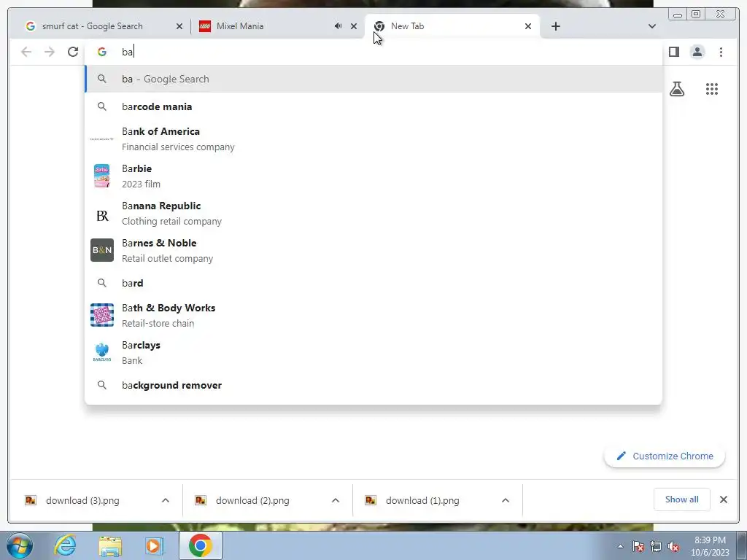This screenshot has width=747, height=560.
Task: Click the Bath & Body Works logo thumbnail
Action: [102, 315]
